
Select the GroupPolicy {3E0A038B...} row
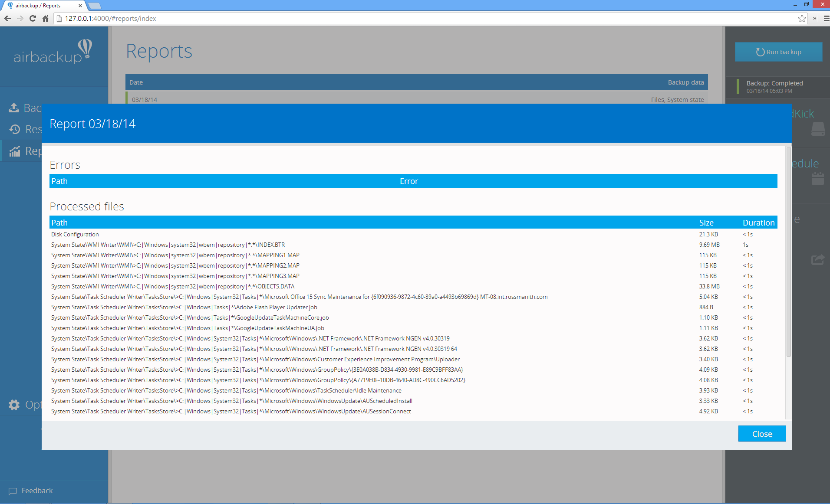[x=413, y=370]
